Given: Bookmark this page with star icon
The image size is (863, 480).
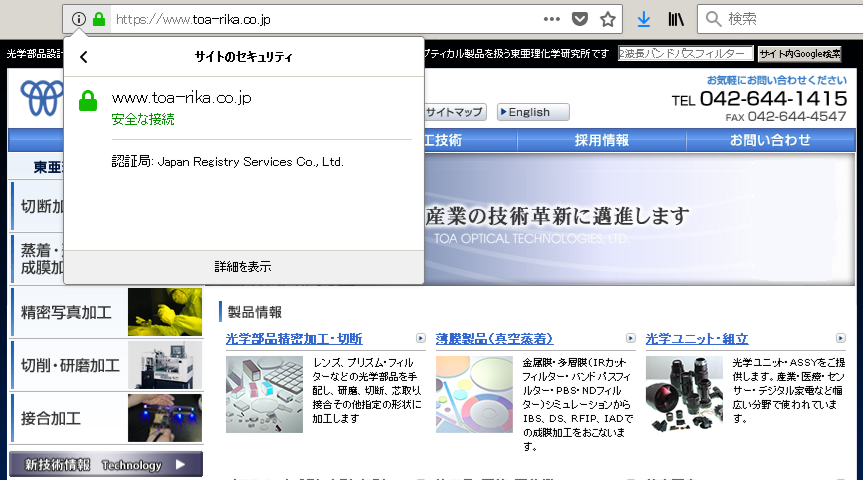Looking at the screenshot, I should [x=608, y=19].
